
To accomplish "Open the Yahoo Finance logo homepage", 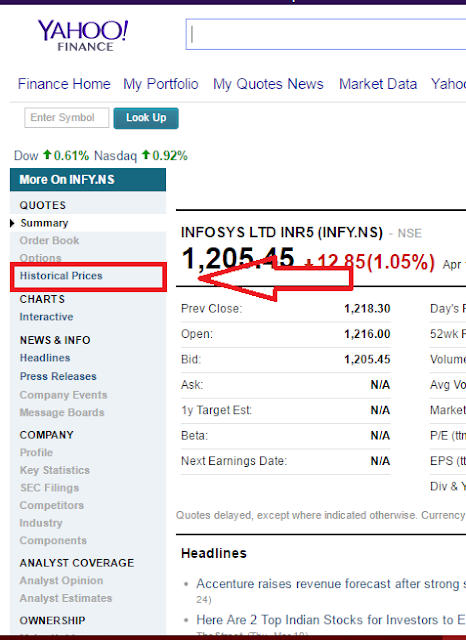I will click(83, 36).
